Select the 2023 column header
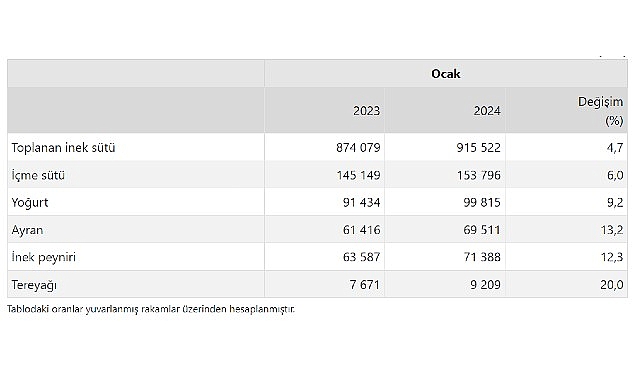641x380 pixels. pos(366,111)
